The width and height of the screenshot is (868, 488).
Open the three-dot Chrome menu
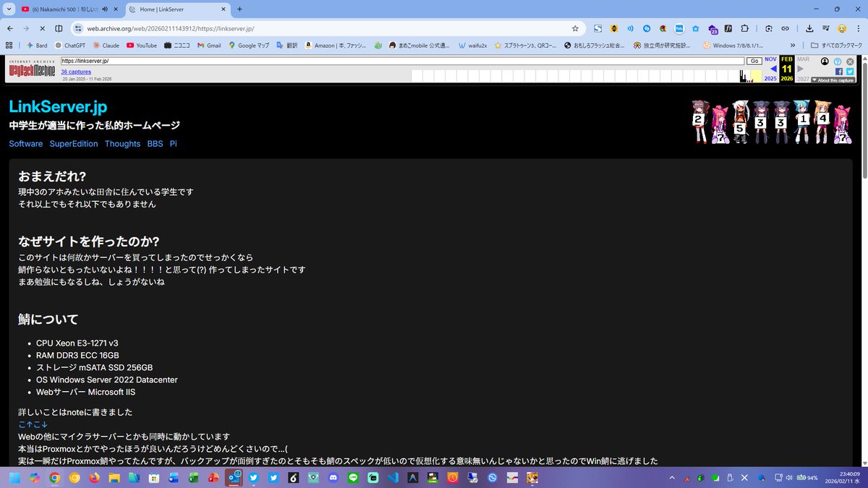click(x=858, y=28)
